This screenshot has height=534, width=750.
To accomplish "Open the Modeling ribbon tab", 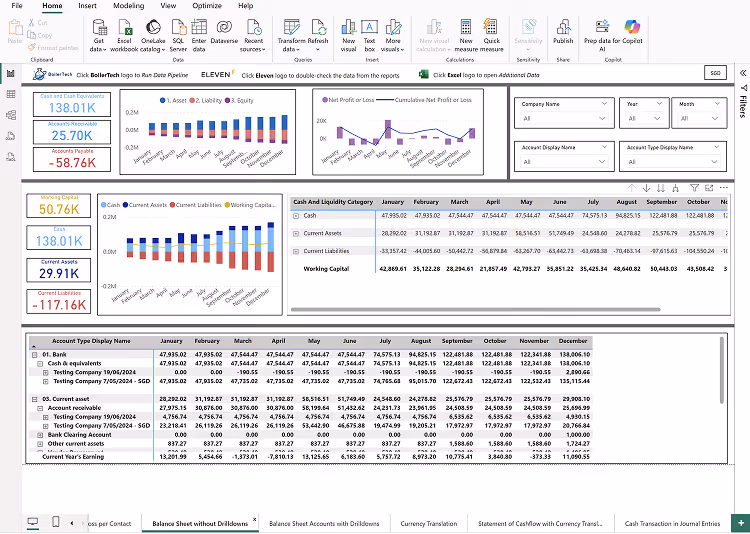I will point(129,6).
